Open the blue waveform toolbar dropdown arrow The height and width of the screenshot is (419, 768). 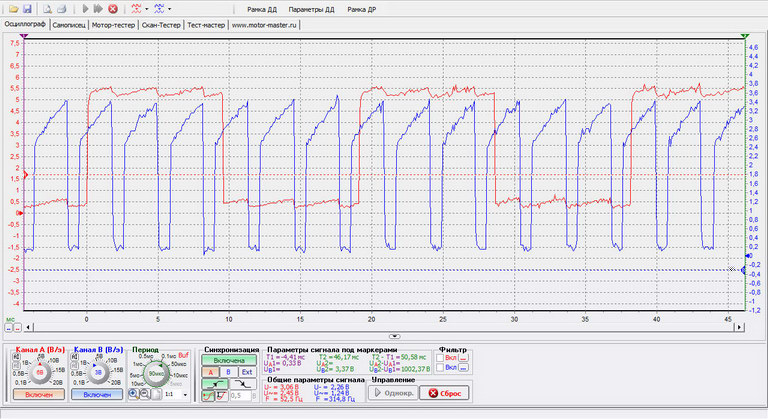[x=169, y=8]
